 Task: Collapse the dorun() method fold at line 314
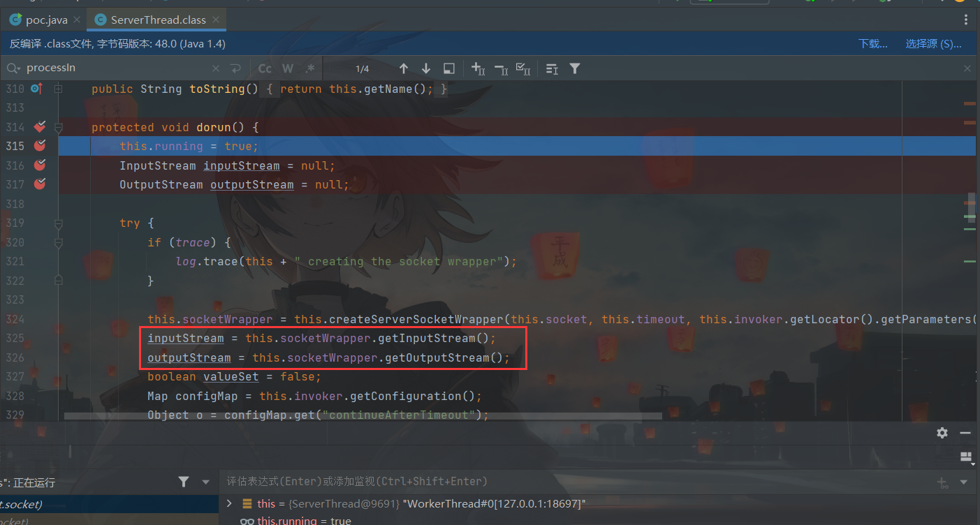(x=59, y=127)
